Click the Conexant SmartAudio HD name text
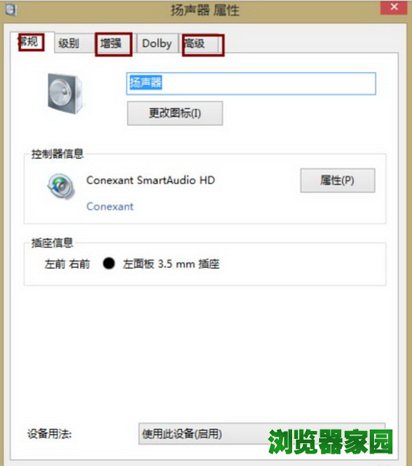This screenshot has height=466, width=412. (150, 180)
